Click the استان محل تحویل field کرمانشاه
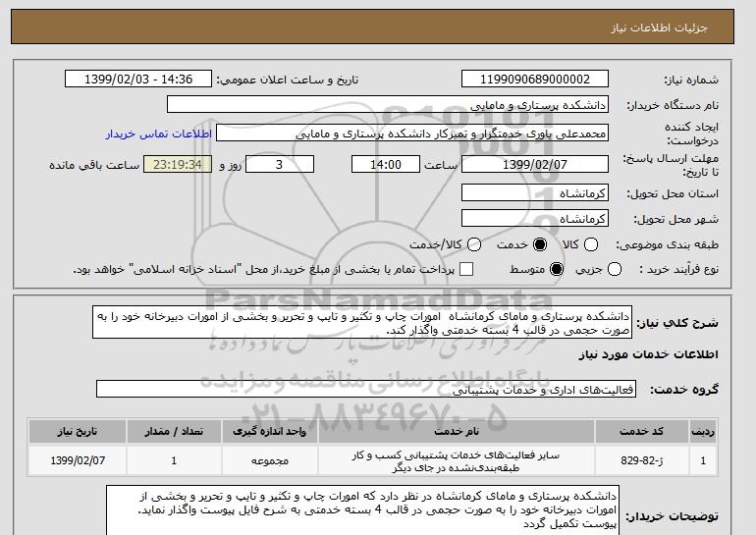 (535, 193)
